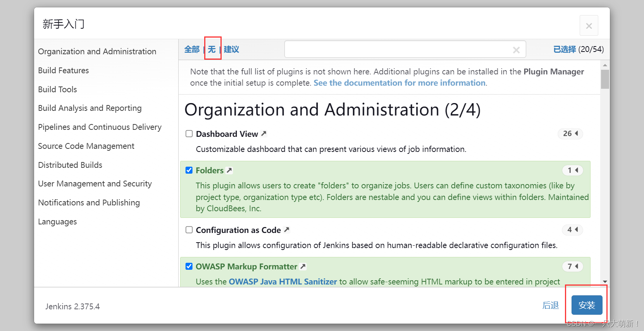Click the Jenkins 2.375.4 version text

[x=72, y=307]
